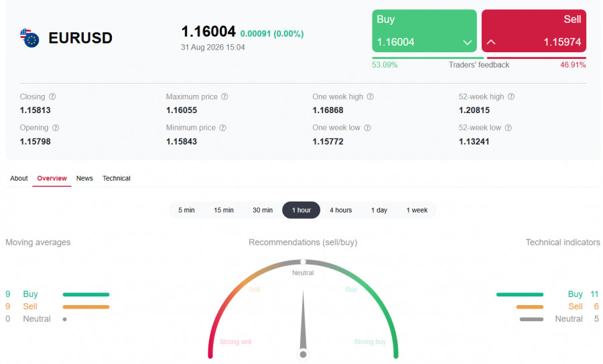Click the Moving averages Buy bar
The width and height of the screenshot is (603, 364).
pyautogui.click(x=86, y=294)
